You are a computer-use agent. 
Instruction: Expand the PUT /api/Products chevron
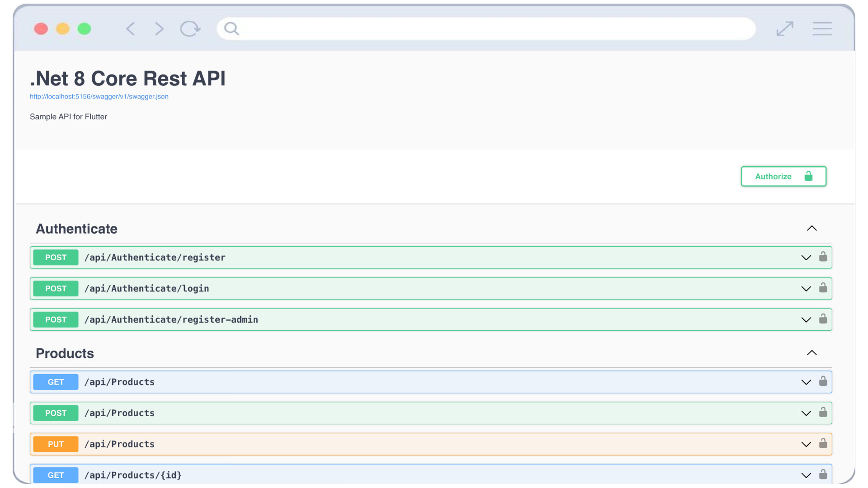point(806,445)
